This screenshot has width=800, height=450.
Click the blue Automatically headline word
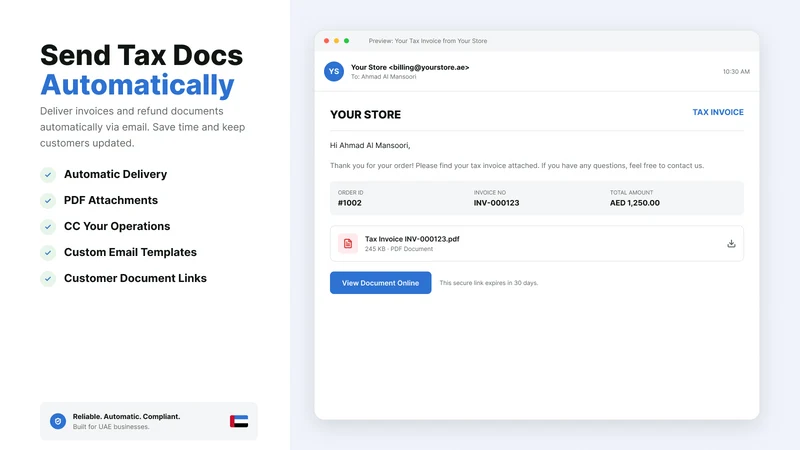(137, 85)
